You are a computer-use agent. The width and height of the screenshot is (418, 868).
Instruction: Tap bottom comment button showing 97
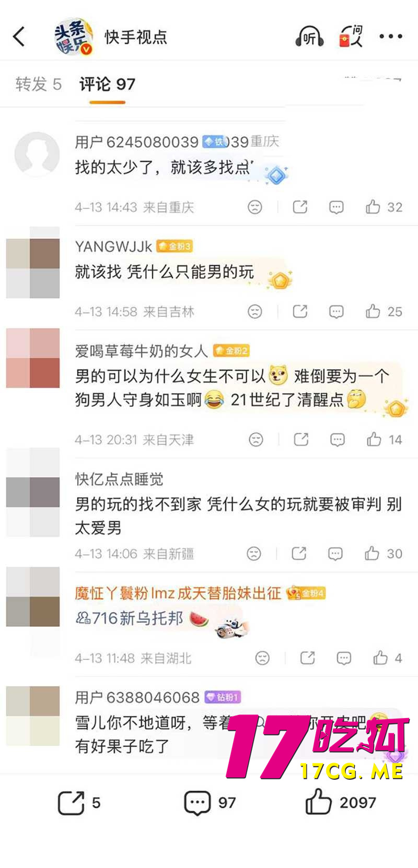tap(210, 803)
